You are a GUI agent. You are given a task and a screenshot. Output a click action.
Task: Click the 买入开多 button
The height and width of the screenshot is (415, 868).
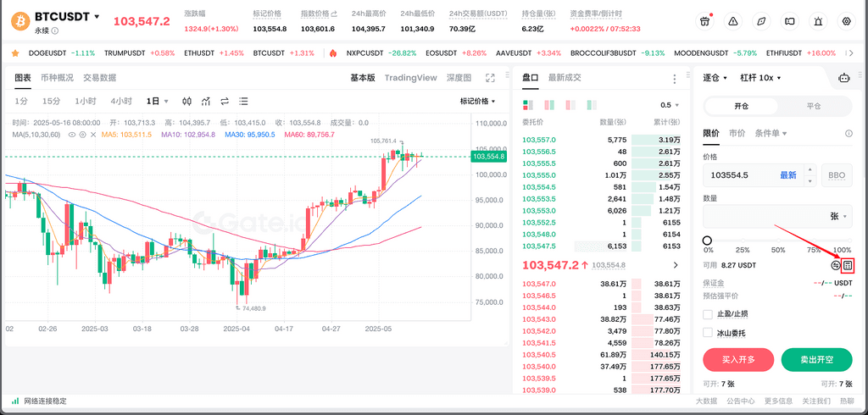[737, 360]
